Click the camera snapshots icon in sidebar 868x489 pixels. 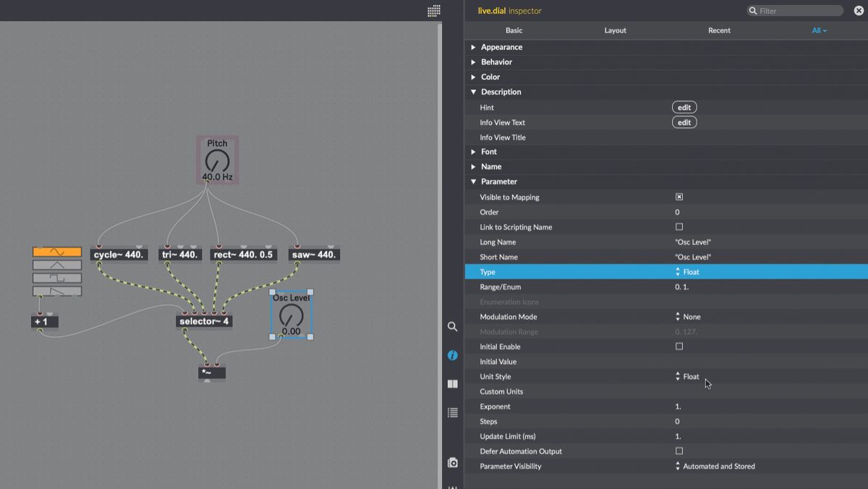tap(453, 462)
